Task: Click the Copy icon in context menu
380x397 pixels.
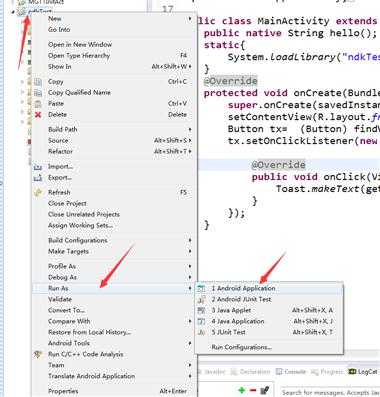Action: pos(38,82)
